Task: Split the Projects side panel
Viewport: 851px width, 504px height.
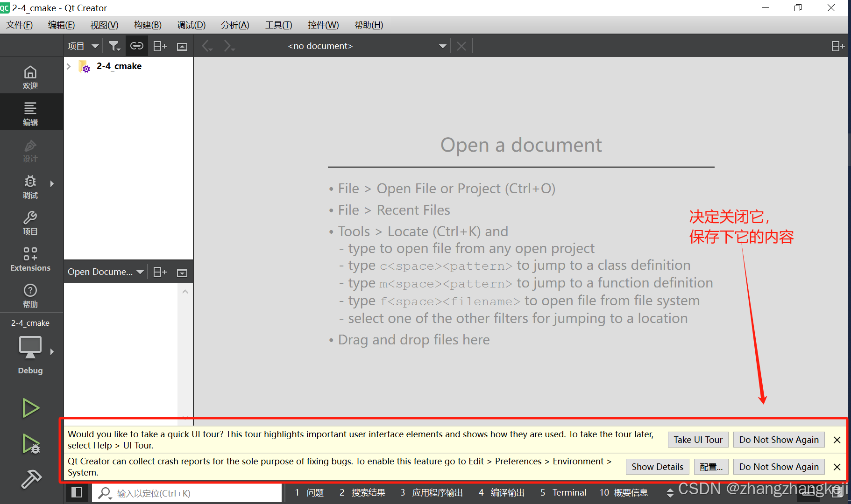Action: pos(160,46)
